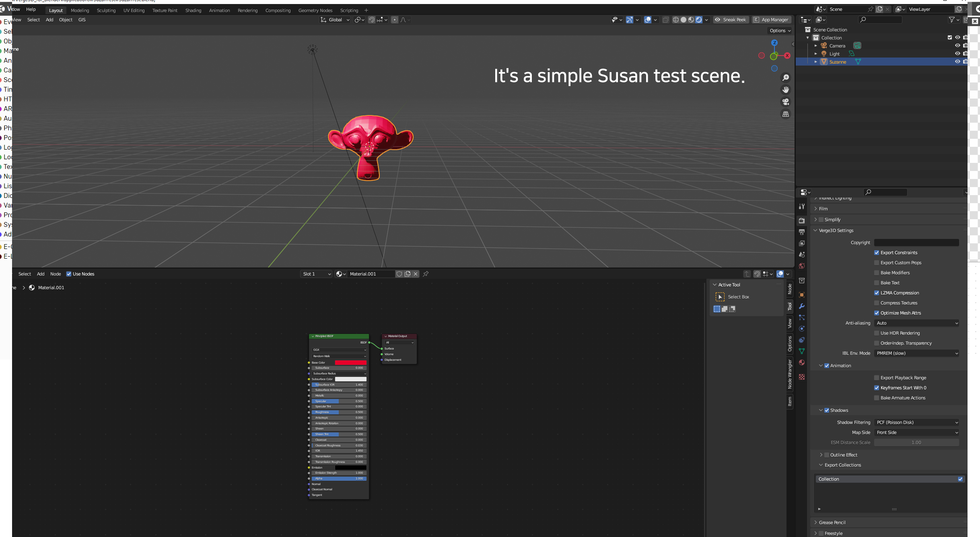This screenshot has width=980, height=537.
Task: Open the Global transform orientation dropdown
Action: click(x=335, y=20)
